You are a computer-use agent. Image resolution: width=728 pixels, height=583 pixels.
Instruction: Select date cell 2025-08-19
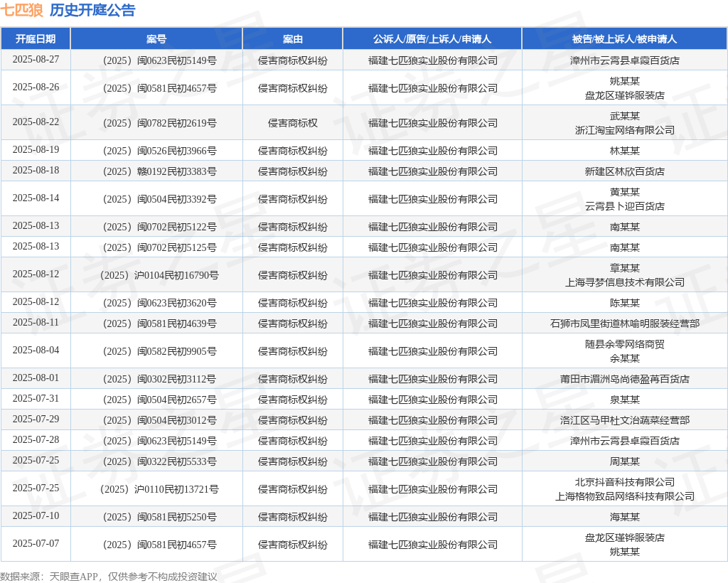pyautogui.click(x=36, y=149)
